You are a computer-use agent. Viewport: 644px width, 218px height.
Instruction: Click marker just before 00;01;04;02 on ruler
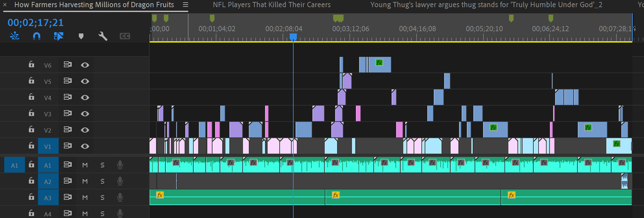pyautogui.click(x=212, y=18)
